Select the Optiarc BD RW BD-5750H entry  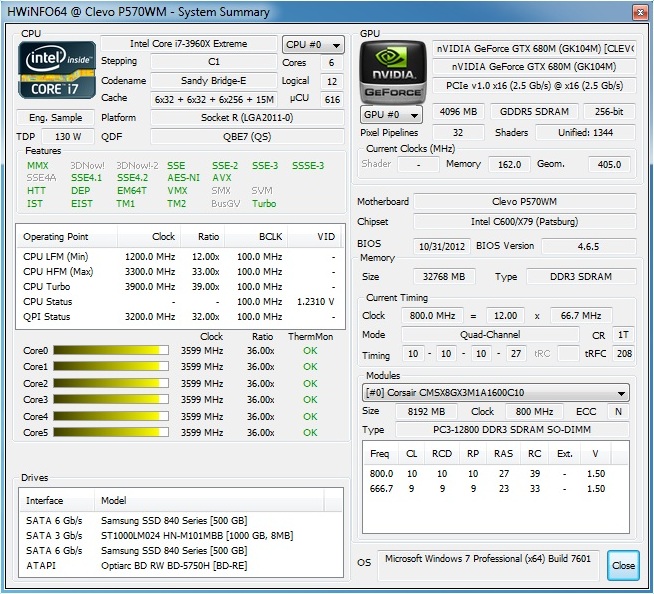(181, 566)
